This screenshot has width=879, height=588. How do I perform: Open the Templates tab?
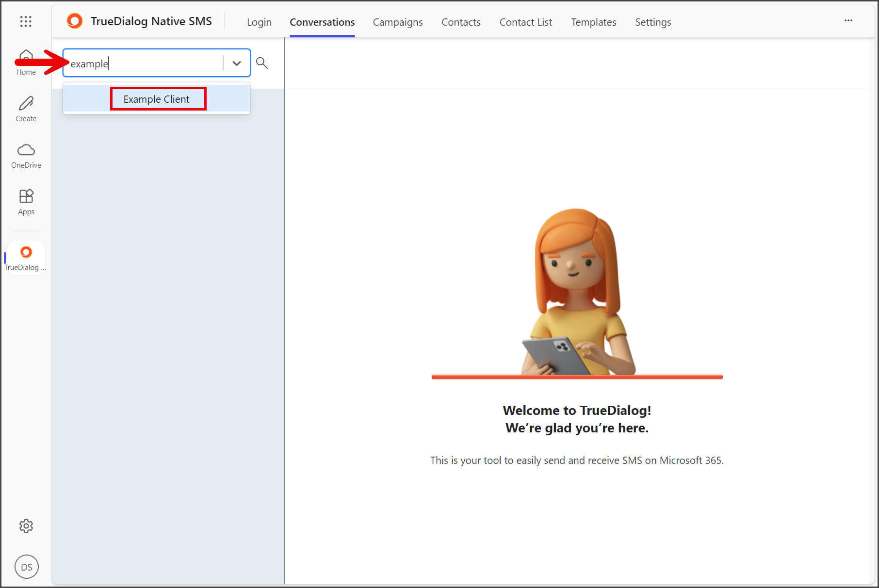pos(594,22)
